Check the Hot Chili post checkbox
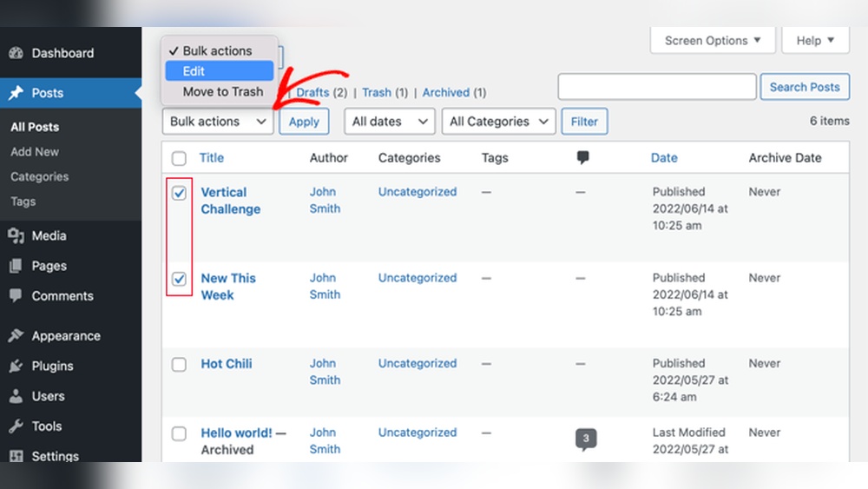The image size is (868, 489). click(179, 365)
